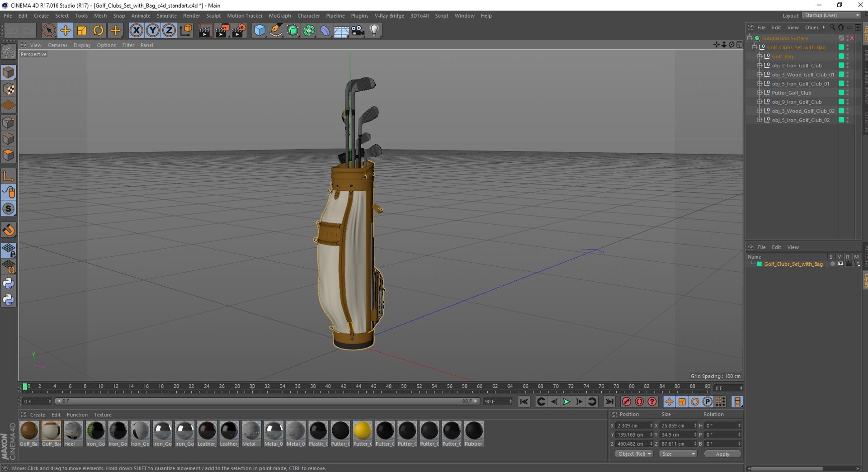Toggle the coordinate system button

pos(186,30)
